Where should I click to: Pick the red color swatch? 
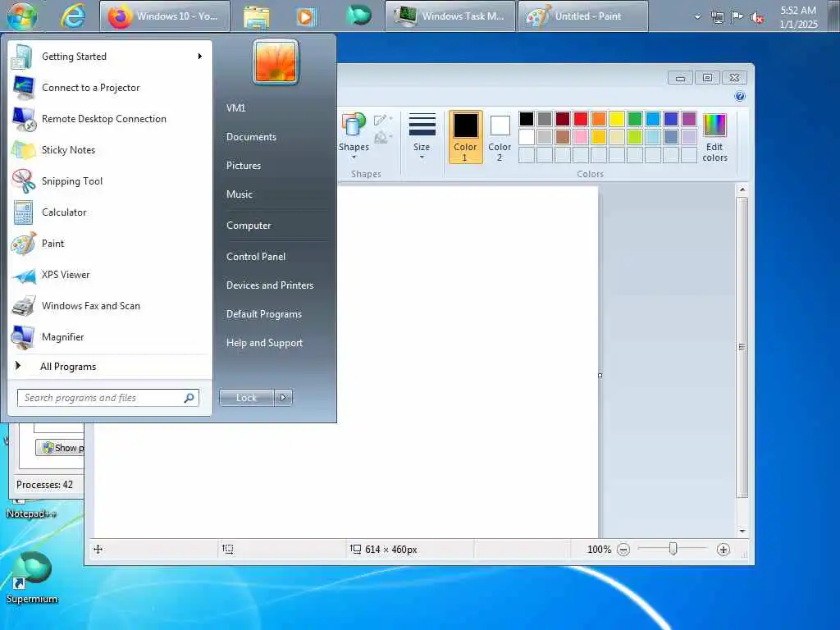click(x=581, y=119)
